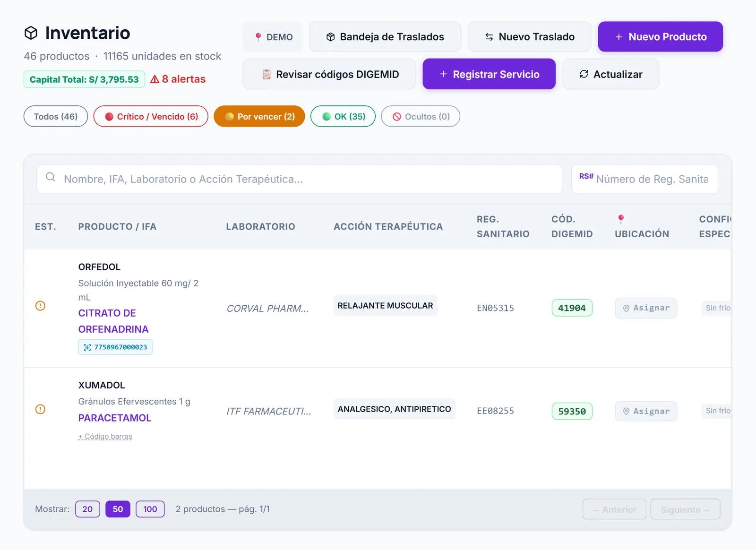
Task: Click the Anterior pagination button
Action: pyautogui.click(x=614, y=509)
